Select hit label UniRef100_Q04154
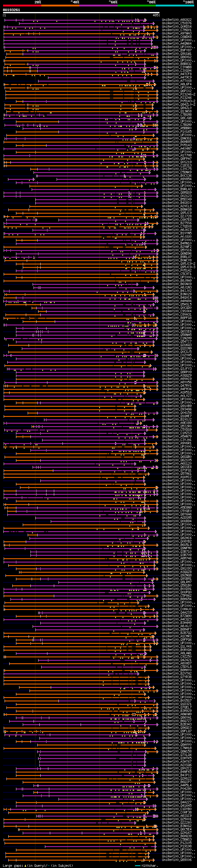197x868 pixels. point(177,413)
